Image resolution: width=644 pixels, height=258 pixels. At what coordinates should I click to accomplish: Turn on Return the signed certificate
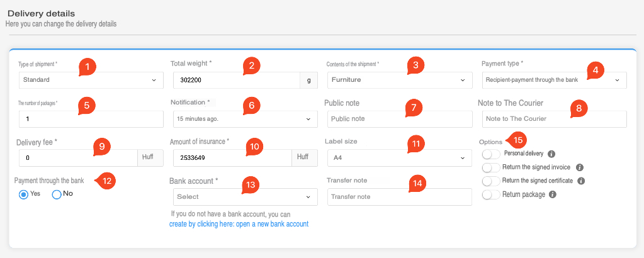491,181
